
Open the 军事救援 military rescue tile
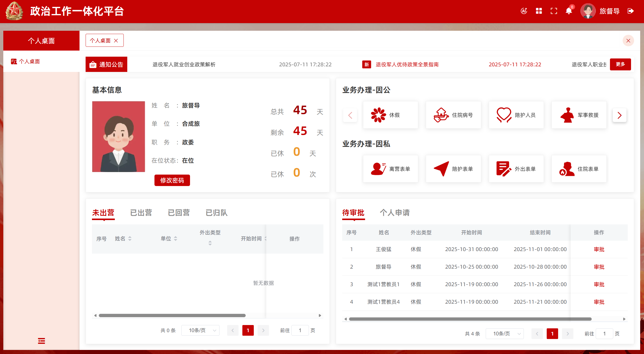point(579,115)
